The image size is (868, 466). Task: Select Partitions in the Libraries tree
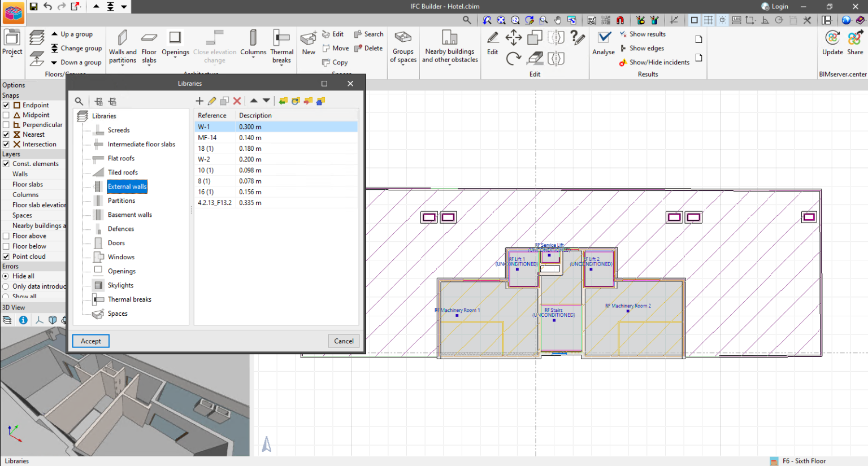tap(121, 201)
